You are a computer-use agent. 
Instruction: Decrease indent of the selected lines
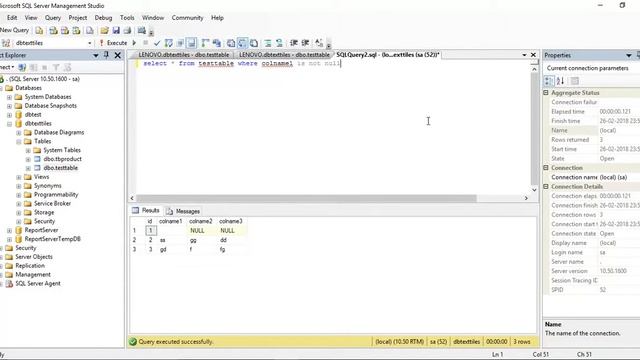293,43
